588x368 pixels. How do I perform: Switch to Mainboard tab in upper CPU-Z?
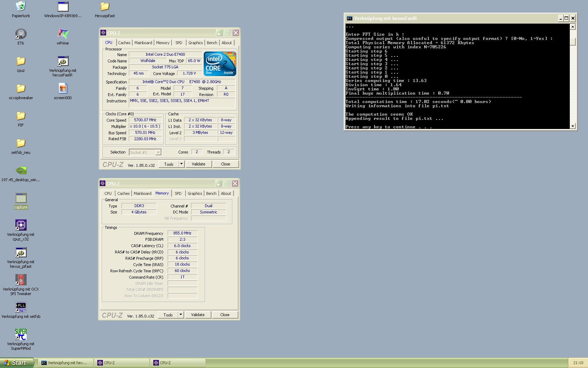[x=143, y=43]
